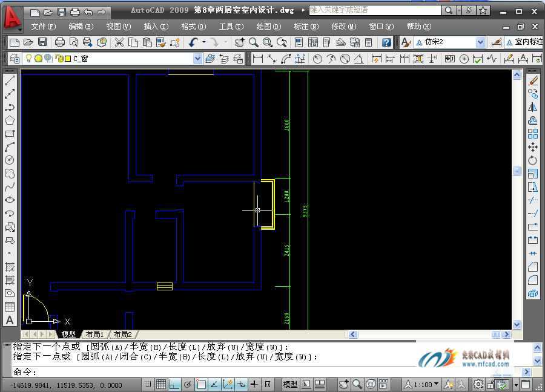
Task: Click the Linear dimension tool
Action: [257, 59]
